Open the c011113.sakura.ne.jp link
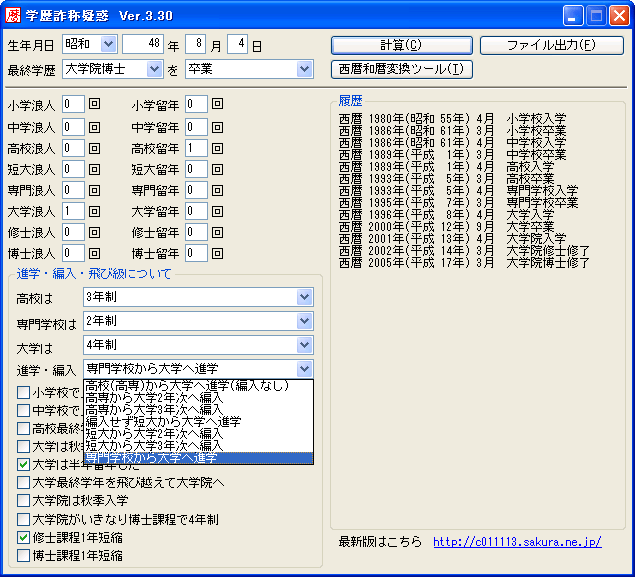Image resolution: width=635 pixels, height=577 pixels. point(517,541)
